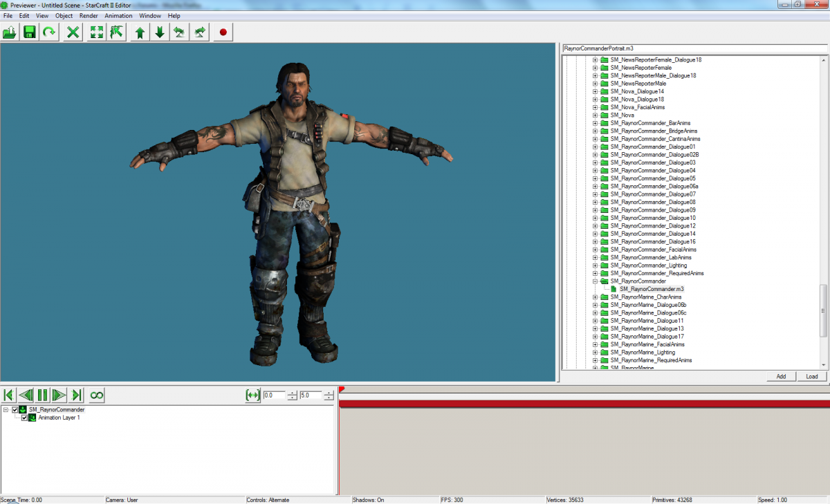Open the Help menu
Image resolution: width=830 pixels, height=504 pixels.
click(x=174, y=15)
